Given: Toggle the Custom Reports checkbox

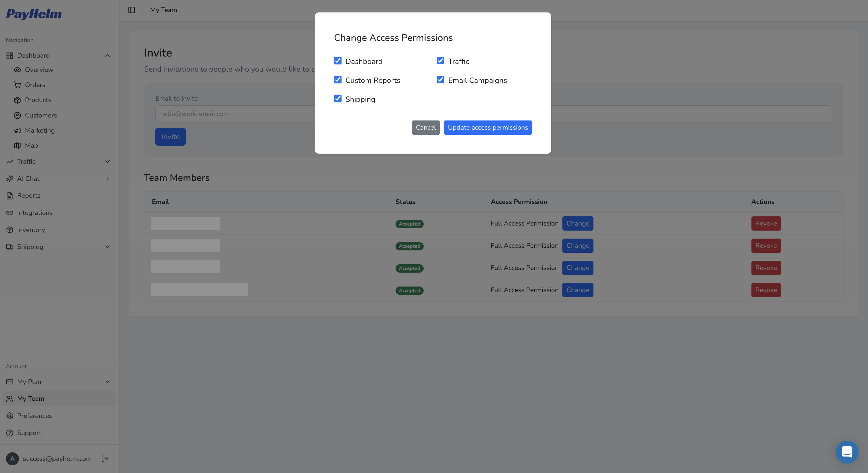Looking at the screenshot, I should click(x=338, y=80).
